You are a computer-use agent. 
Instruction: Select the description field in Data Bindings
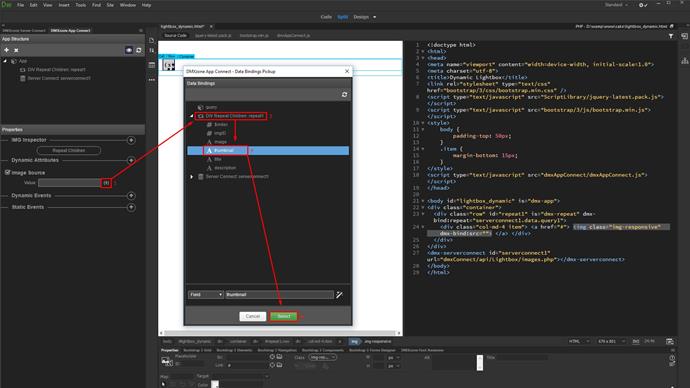point(225,168)
